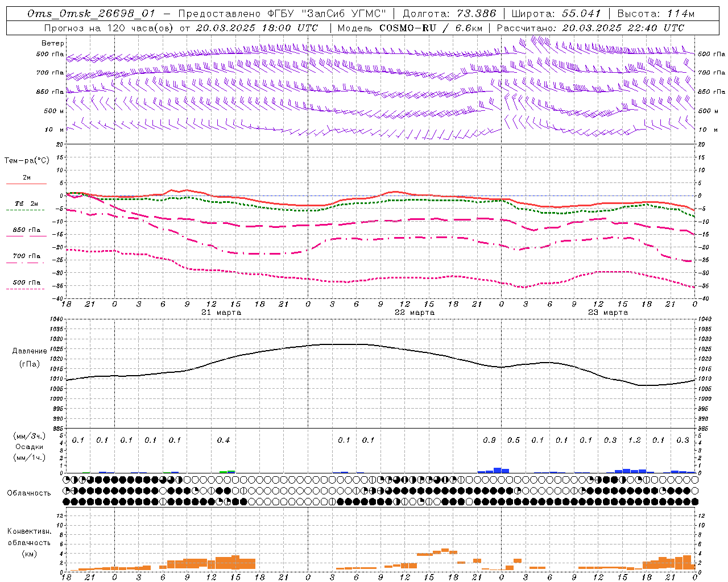The image size is (728, 582).
Task: Click the date label 21 марта under temperature chart
Action: (x=221, y=313)
